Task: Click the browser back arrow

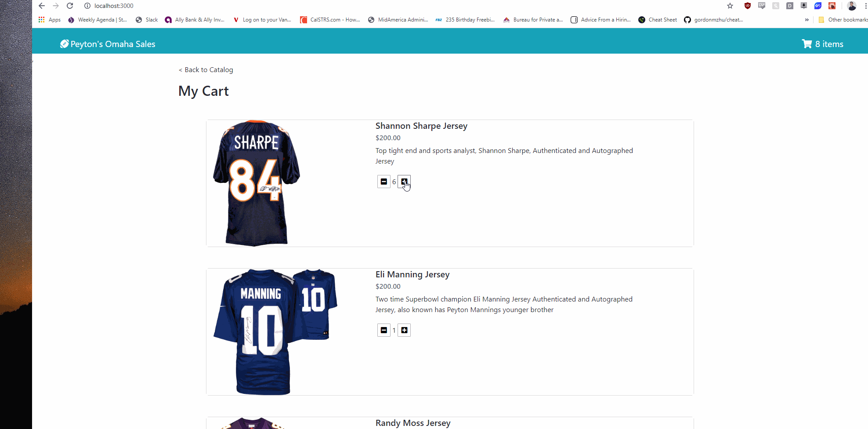Action: [x=42, y=6]
